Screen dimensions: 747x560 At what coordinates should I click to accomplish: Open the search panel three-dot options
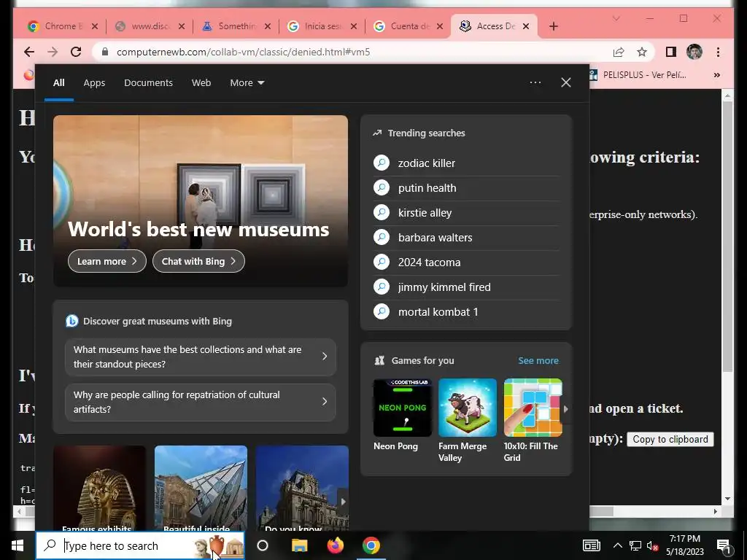pos(535,82)
